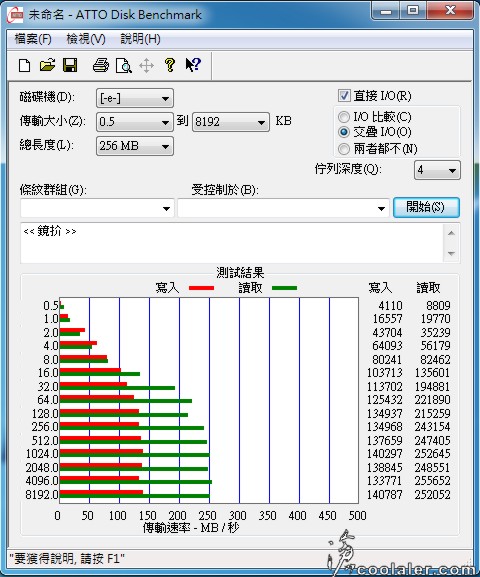Screen dimensions: 480x577
Task: Click the write value 4110
Action: 391,305
